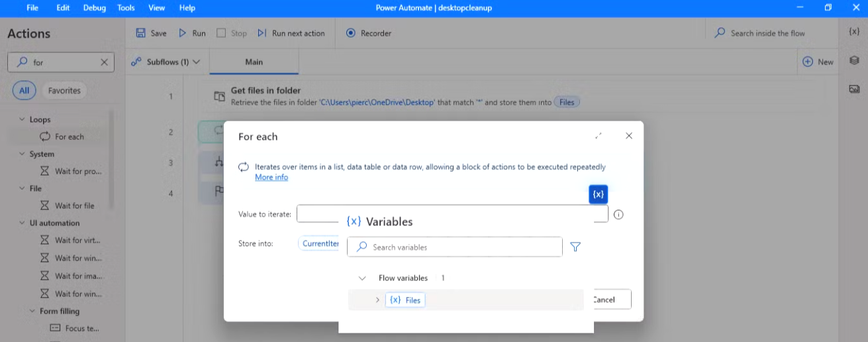Select Wait for process action
Screen dimensions: 868x342
point(71,171)
